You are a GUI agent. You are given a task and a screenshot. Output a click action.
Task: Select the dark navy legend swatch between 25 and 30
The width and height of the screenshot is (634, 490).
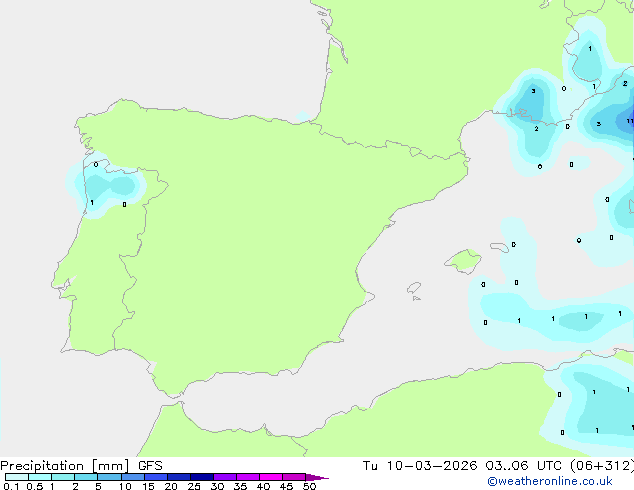click(202, 477)
